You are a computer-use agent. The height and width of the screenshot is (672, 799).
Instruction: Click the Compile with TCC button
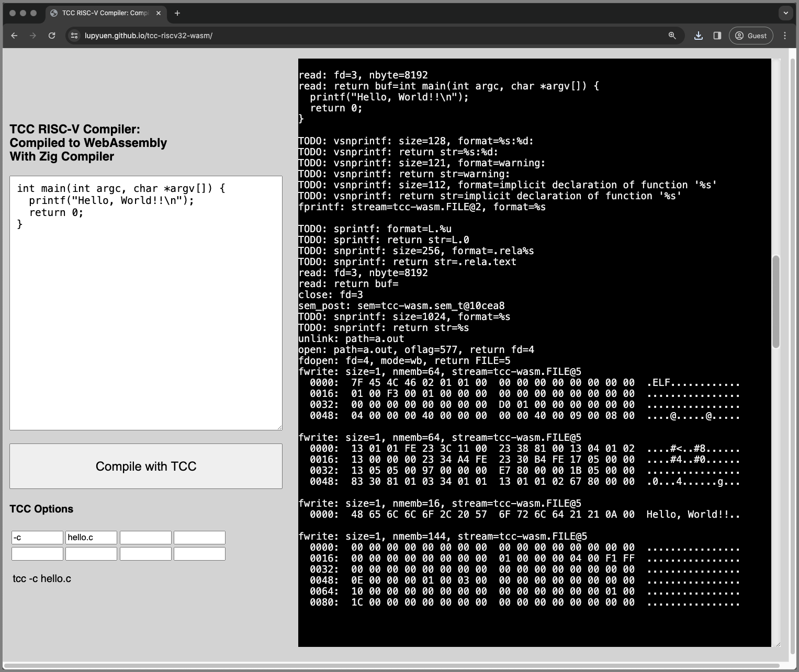[146, 466]
